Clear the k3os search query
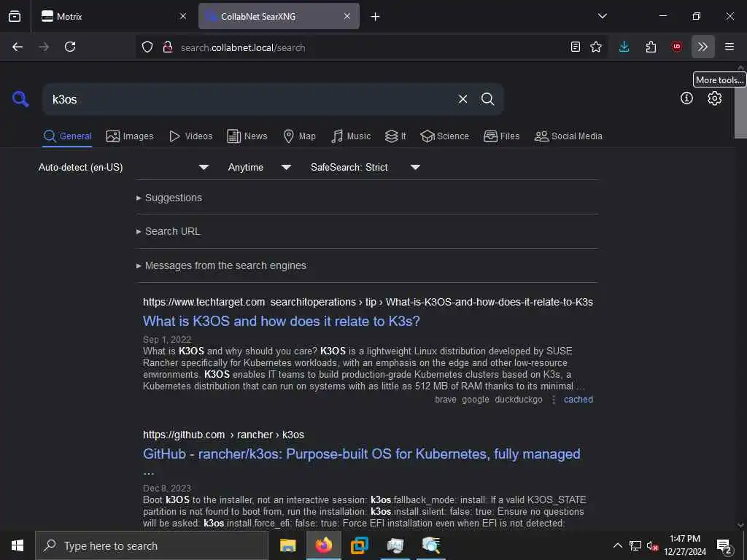Image resolution: width=747 pixels, height=560 pixels. coord(462,99)
